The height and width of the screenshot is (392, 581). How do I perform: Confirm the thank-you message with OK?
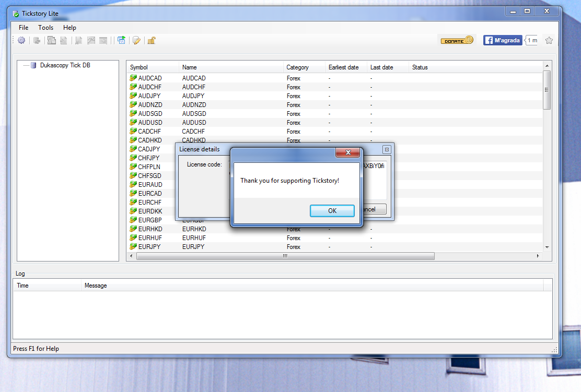[x=332, y=211]
